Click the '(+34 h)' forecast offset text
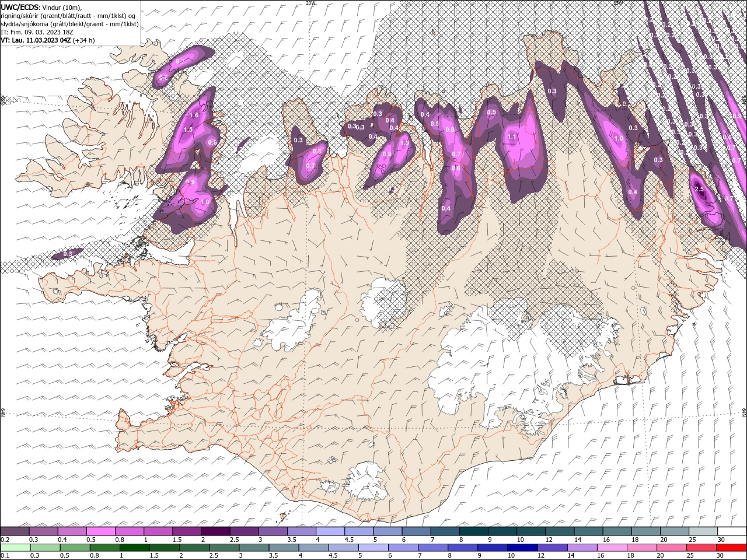747x560 pixels. (84, 40)
